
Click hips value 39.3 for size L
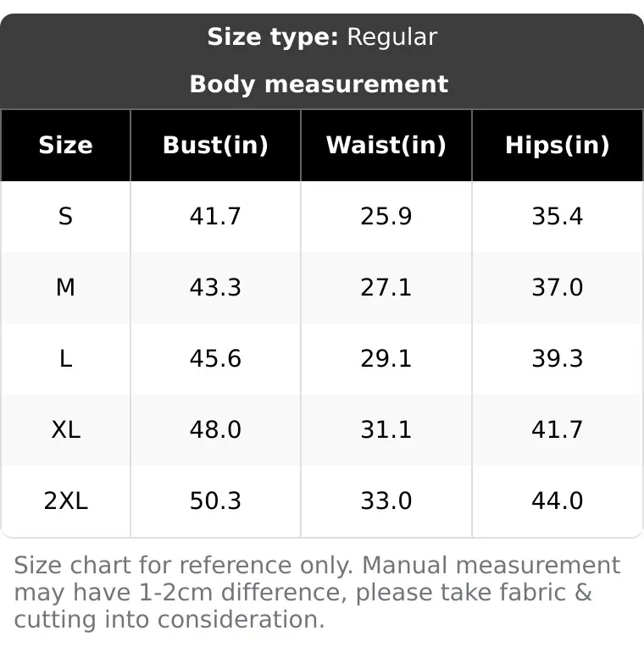coord(558,358)
